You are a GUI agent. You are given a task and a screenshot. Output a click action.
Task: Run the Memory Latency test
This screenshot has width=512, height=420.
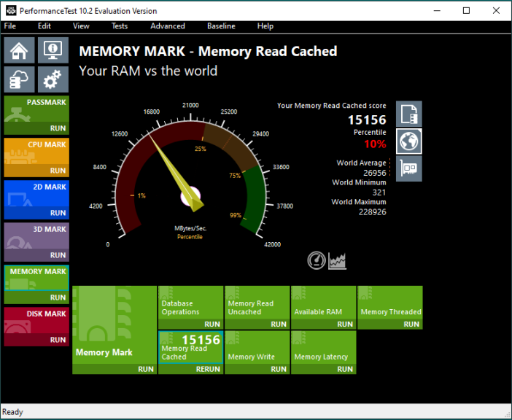[324, 369]
